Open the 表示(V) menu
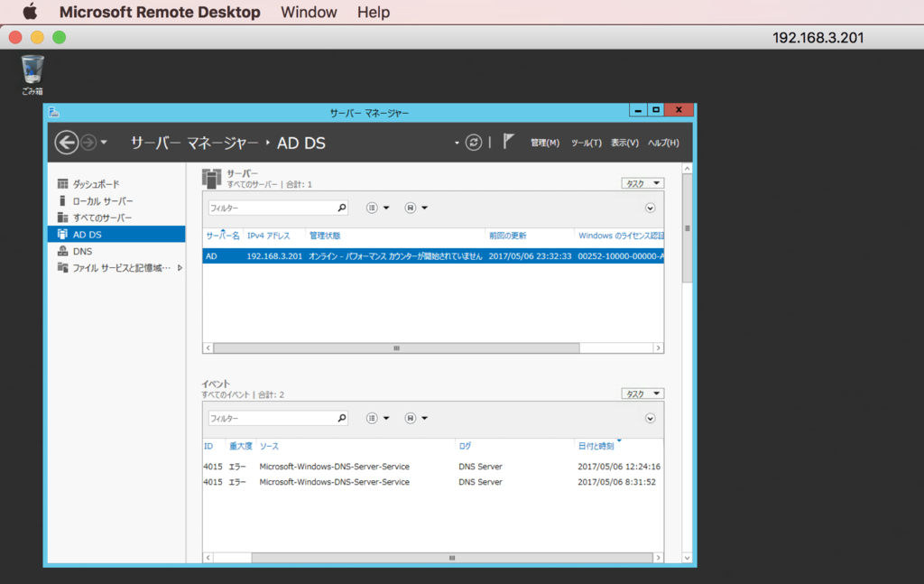924x584 pixels. [624, 143]
